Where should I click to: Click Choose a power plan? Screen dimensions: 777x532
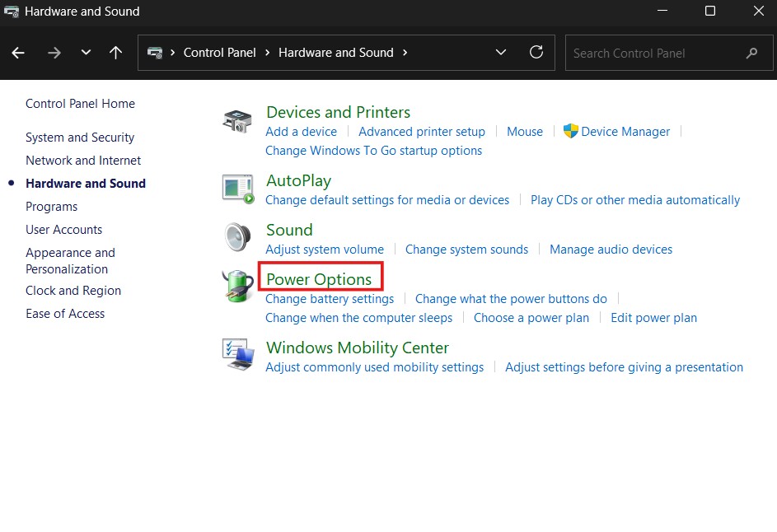click(531, 318)
